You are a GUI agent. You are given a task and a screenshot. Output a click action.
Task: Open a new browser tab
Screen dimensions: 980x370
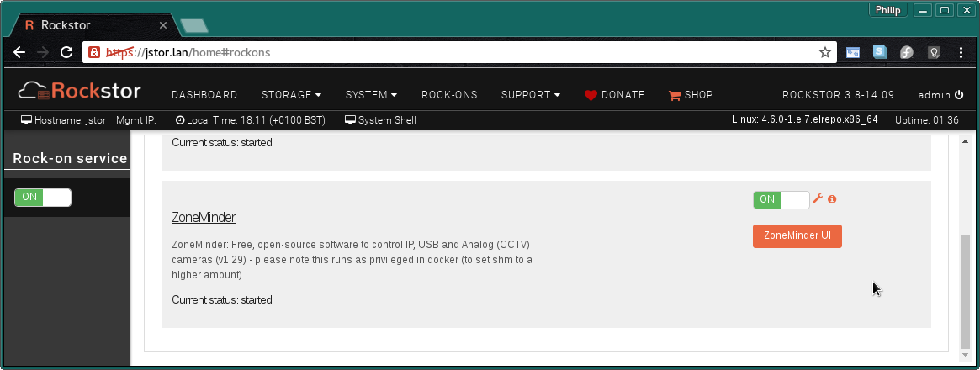[x=193, y=25]
